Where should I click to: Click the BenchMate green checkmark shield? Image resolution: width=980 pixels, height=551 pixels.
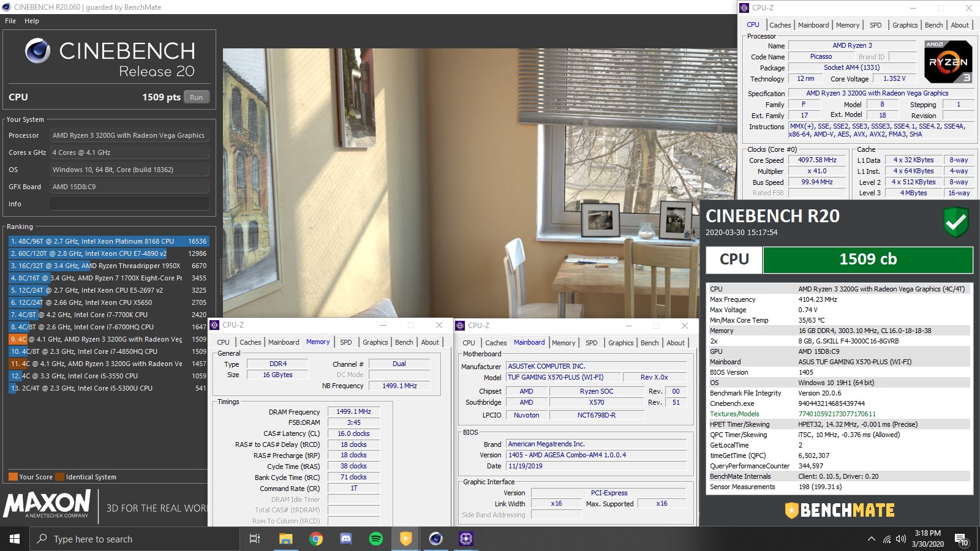pos(956,222)
